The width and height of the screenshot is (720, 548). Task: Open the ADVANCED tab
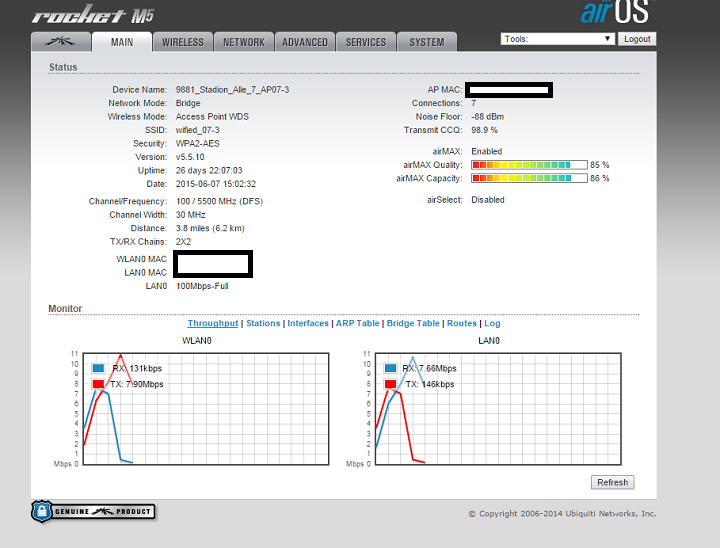(305, 42)
